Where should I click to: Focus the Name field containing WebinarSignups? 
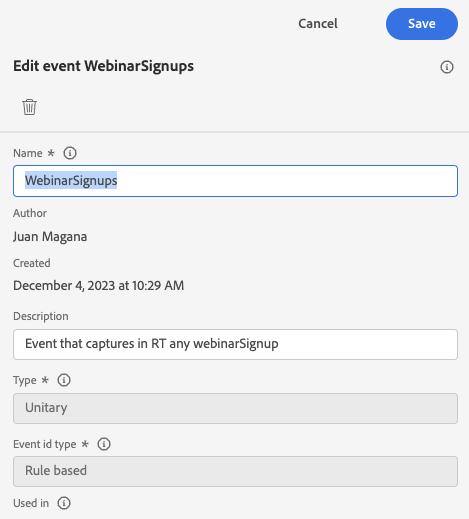pyautogui.click(x=235, y=181)
